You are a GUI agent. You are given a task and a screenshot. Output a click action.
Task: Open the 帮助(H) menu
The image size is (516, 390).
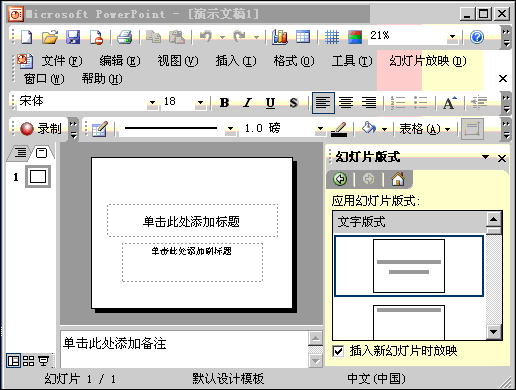point(102,79)
